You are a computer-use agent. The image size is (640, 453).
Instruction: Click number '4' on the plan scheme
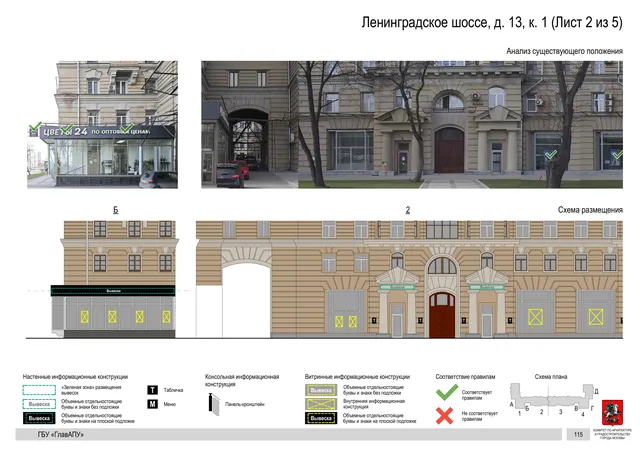(x=583, y=415)
